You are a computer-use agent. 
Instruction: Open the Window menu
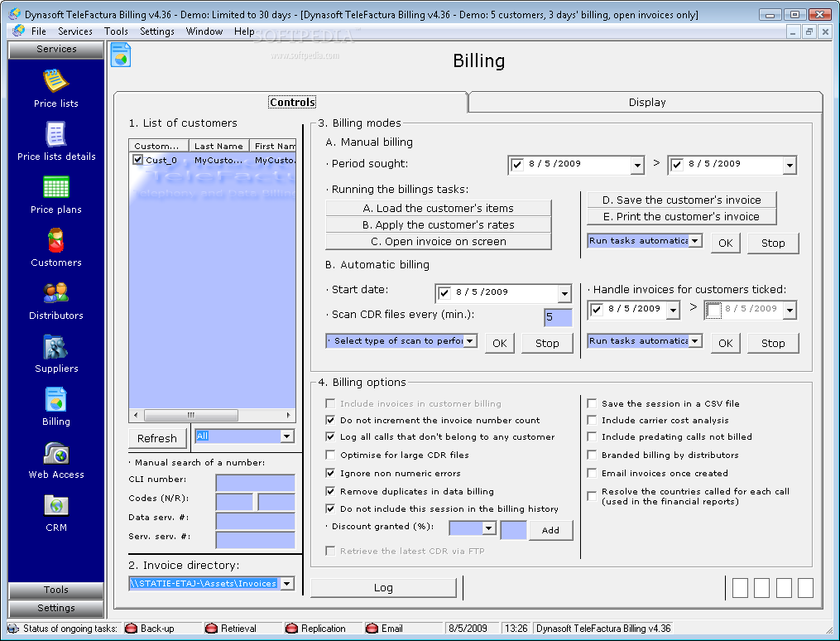[x=204, y=31]
